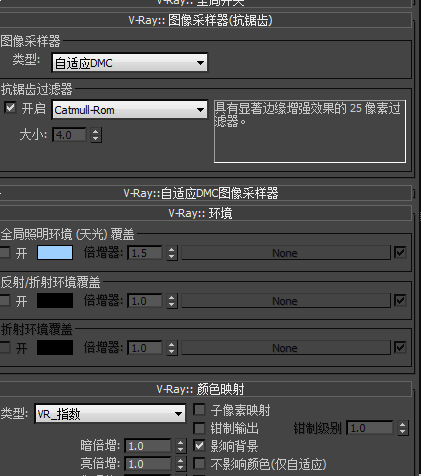The image size is (421, 476).
Task: Toggle the 影响背景 checkbox
Action: pyautogui.click(x=199, y=446)
